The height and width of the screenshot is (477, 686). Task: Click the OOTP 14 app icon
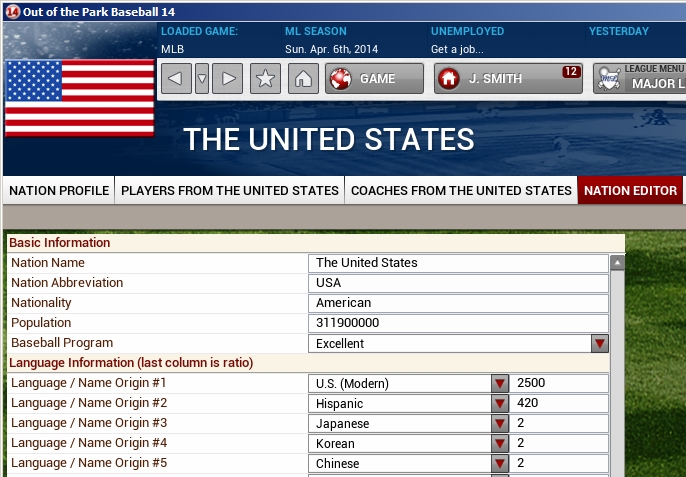pos(12,12)
